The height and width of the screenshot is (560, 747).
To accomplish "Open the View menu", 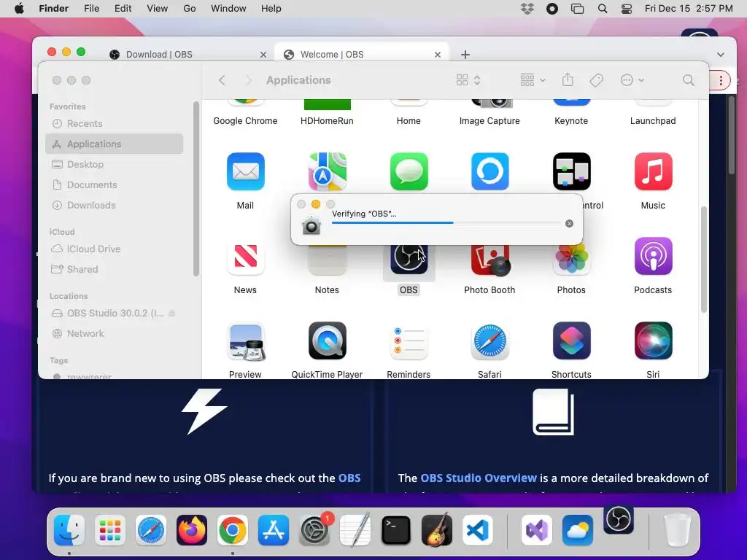I will [158, 9].
